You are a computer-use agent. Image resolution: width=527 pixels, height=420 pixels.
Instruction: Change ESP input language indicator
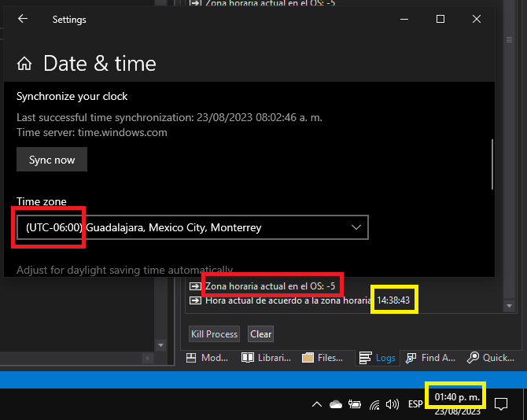point(415,403)
